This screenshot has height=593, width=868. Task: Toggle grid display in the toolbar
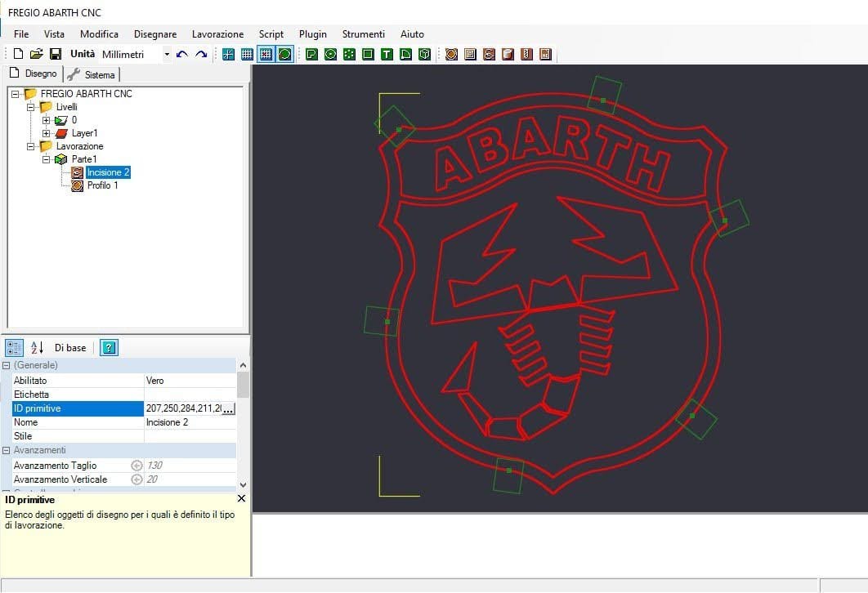click(x=247, y=54)
